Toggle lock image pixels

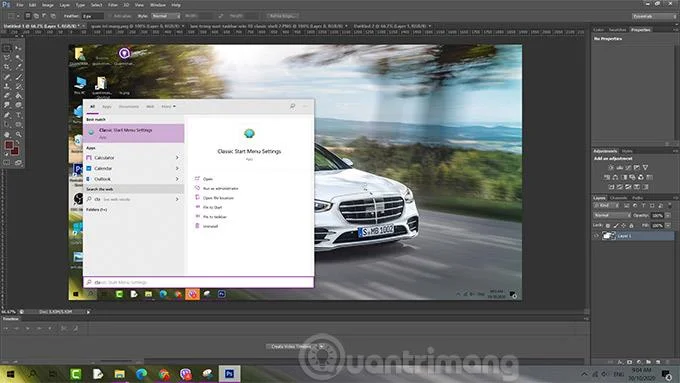click(616, 226)
